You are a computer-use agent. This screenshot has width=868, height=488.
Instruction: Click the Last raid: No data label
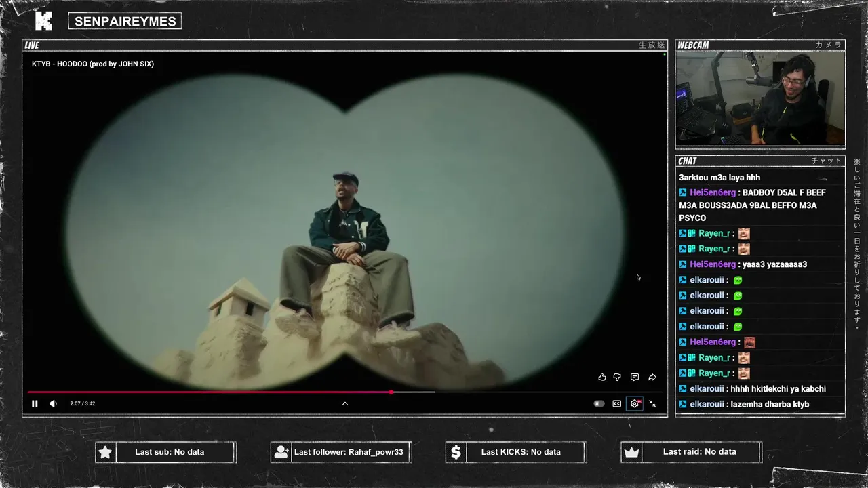click(700, 452)
